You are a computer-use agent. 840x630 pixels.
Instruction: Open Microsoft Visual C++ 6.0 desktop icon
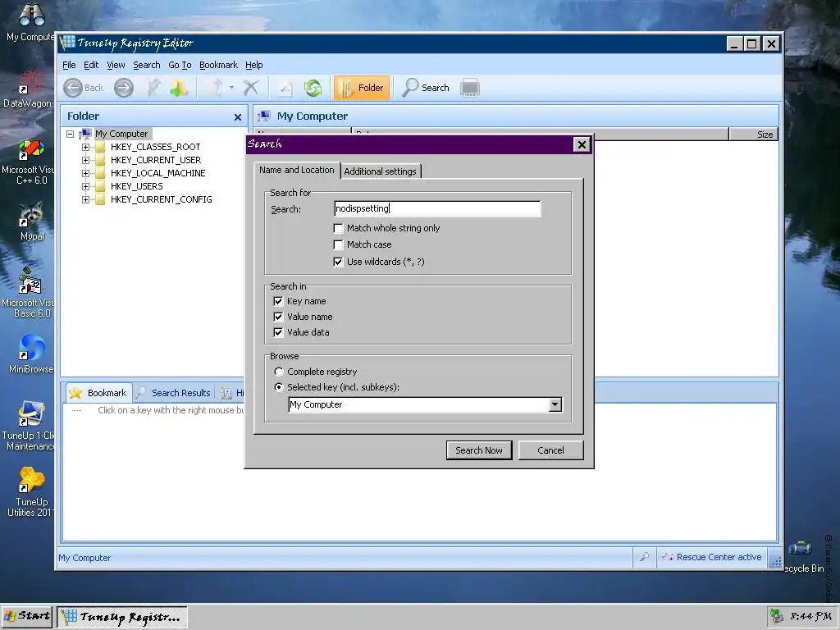point(31,162)
